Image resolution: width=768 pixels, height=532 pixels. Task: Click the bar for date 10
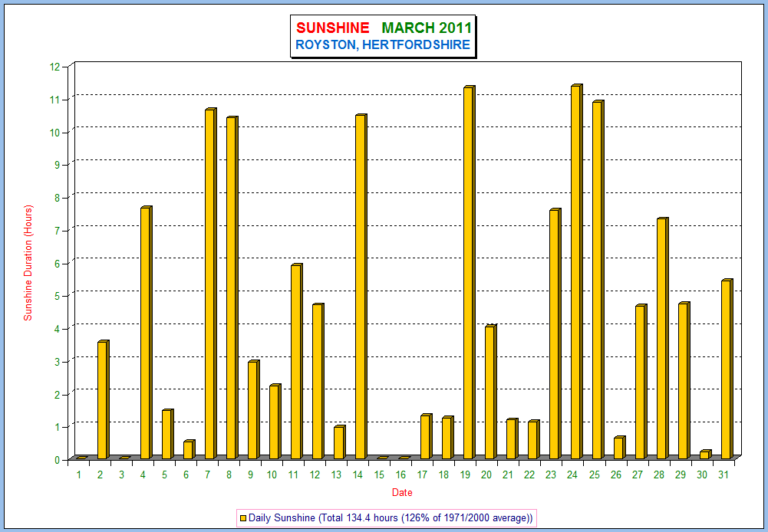click(x=275, y=422)
